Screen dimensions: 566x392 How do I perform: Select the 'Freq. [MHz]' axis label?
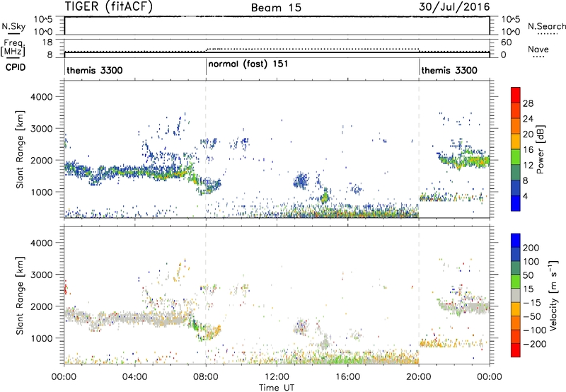[x=13, y=47]
